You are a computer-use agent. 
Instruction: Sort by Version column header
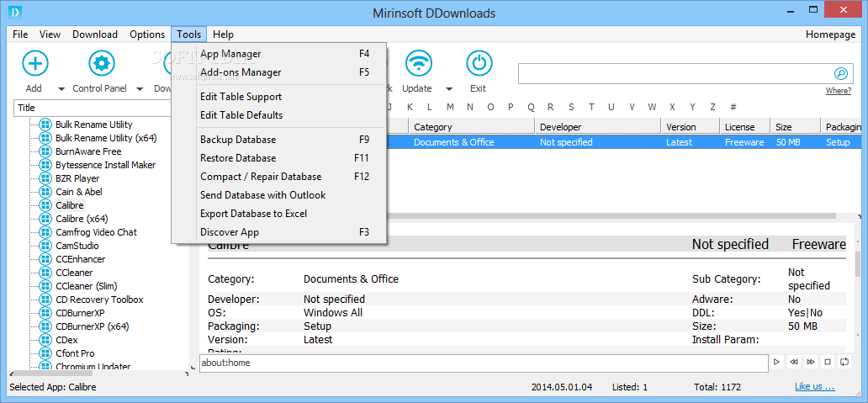point(691,127)
